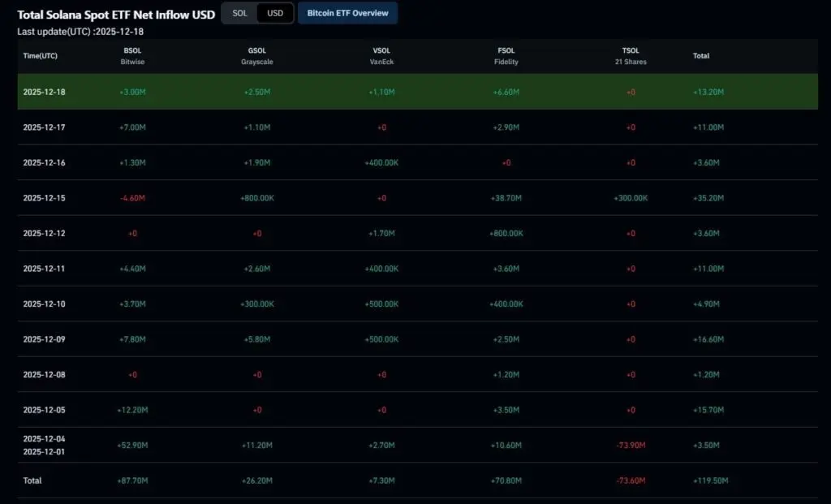Image resolution: width=831 pixels, height=504 pixels.
Task: Click the VSOL VanEck column header
Action: click(x=381, y=55)
